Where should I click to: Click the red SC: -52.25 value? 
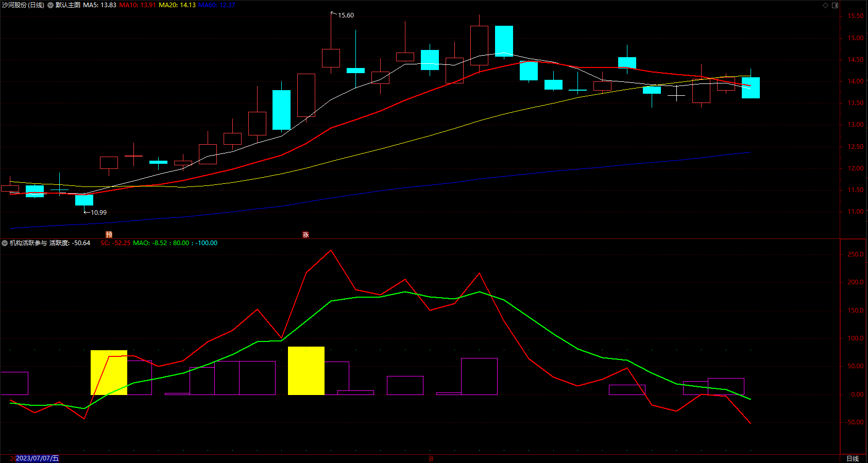tap(115, 243)
